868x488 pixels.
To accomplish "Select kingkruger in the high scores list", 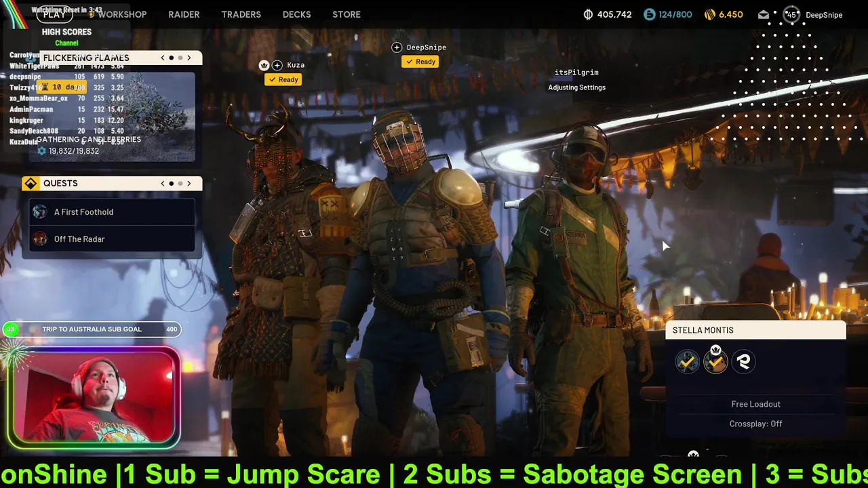I will [x=26, y=120].
